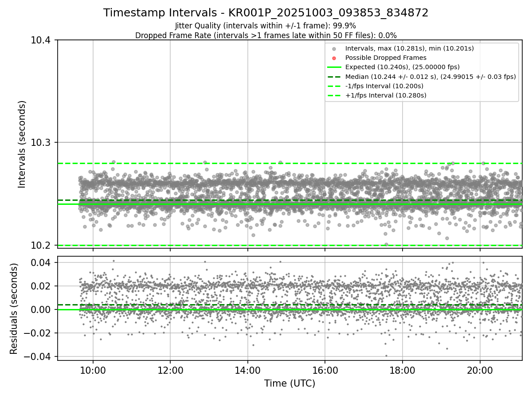Click the legend entry '+1/fps Interval (10.280s)'

coord(386,95)
